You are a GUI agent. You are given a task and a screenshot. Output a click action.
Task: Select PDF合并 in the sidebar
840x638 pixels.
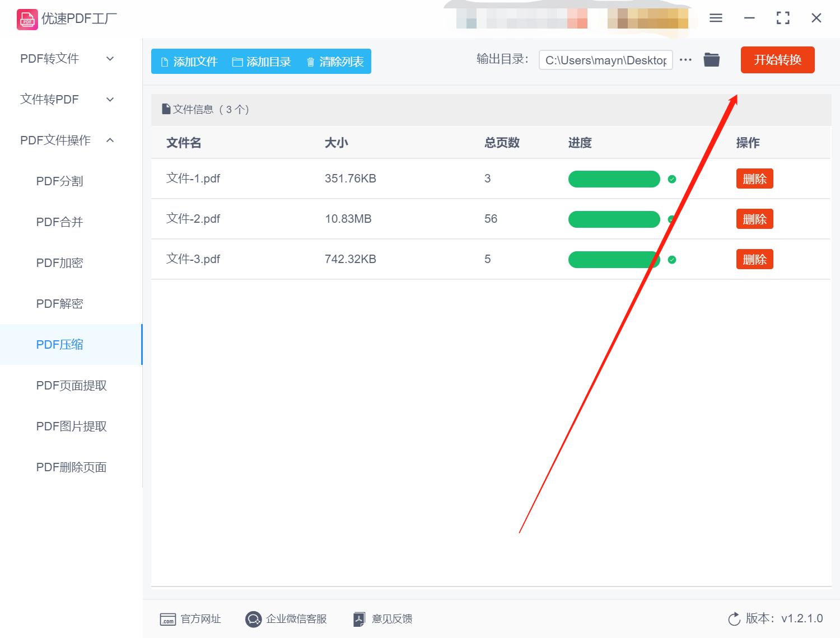59,222
